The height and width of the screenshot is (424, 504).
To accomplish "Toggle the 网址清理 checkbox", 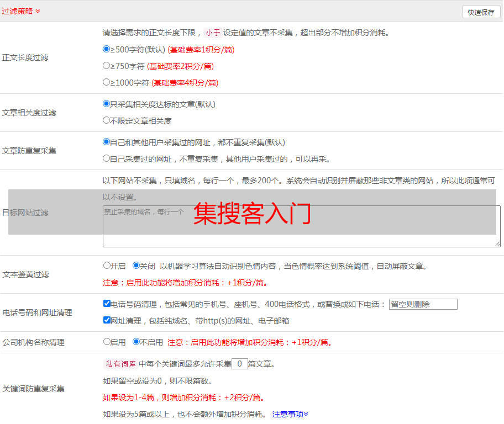I will [x=107, y=320].
